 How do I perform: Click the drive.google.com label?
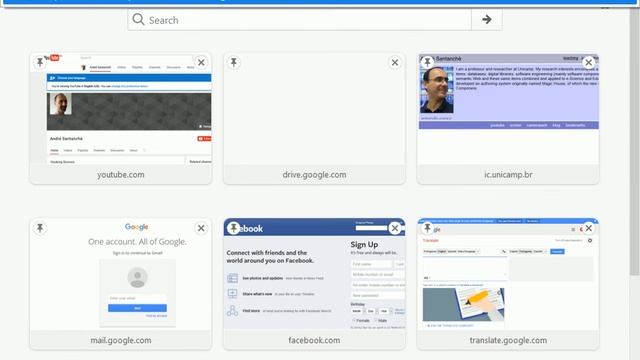pyautogui.click(x=314, y=175)
